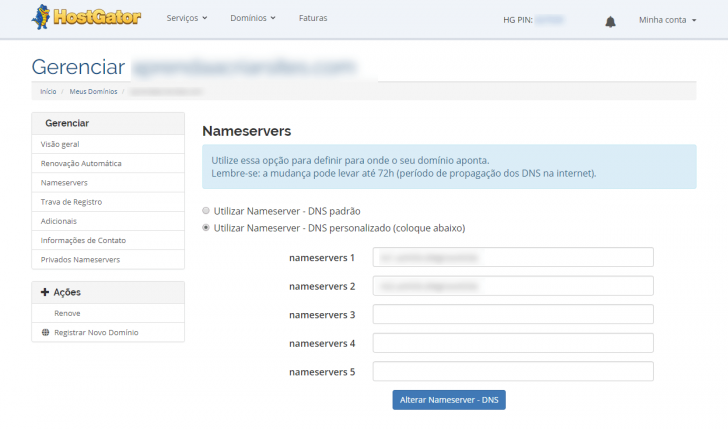The width and height of the screenshot is (728, 429).
Task: Open the Minha conta dropdown
Action: [x=667, y=20]
